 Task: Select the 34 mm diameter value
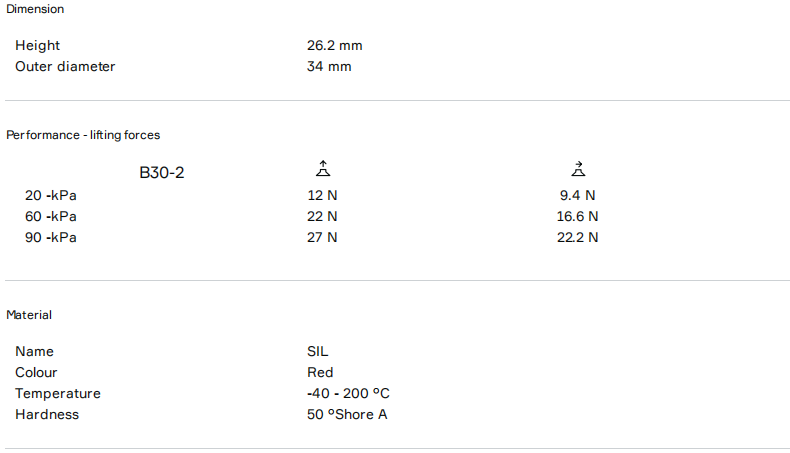click(329, 67)
